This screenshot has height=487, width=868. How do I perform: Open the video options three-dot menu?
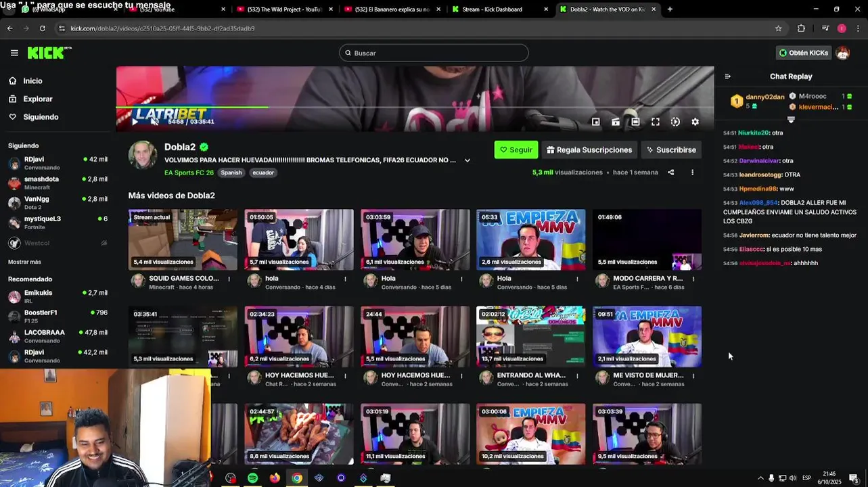point(692,172)
